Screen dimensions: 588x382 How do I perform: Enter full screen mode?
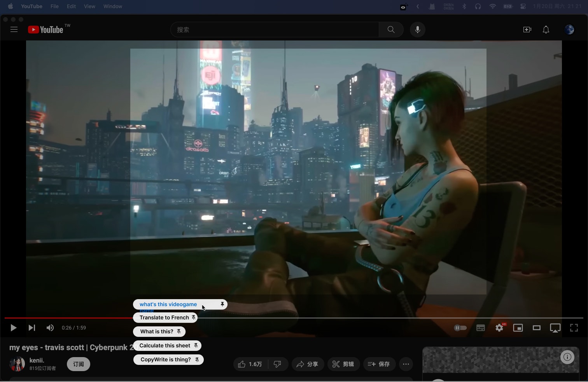(x=574, y=328)
